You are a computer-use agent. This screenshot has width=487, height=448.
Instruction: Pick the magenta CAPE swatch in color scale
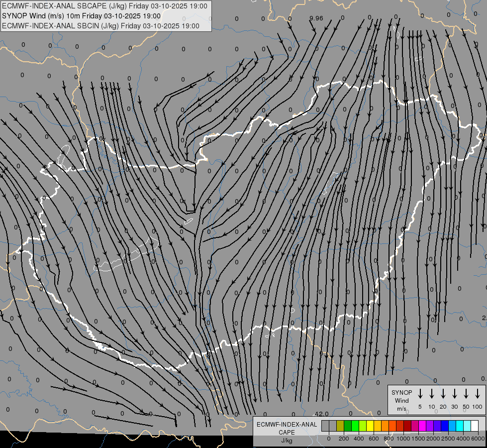point(422,426)
